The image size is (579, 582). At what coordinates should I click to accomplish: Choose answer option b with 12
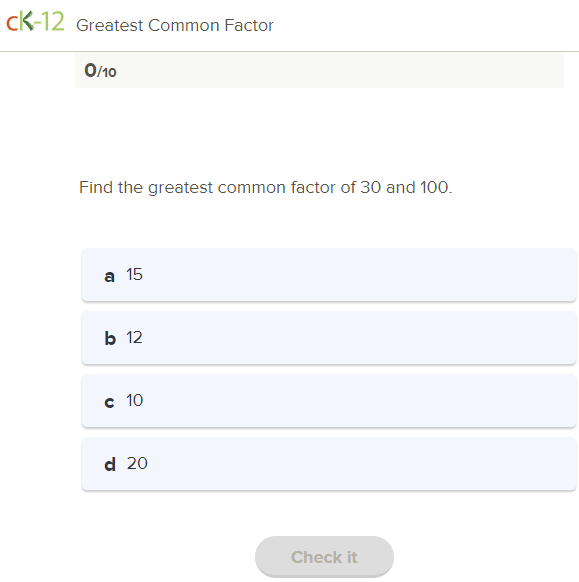pyautogui.click(x=329, y=338)
